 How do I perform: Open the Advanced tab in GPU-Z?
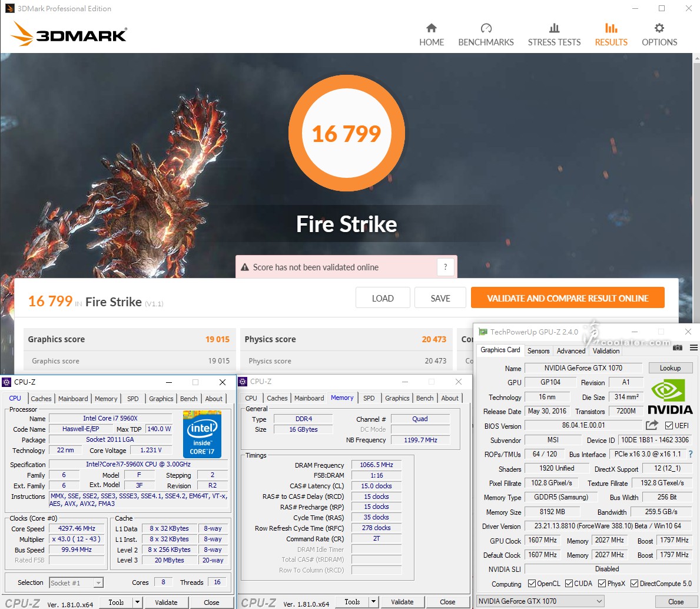tap(571, 351)
